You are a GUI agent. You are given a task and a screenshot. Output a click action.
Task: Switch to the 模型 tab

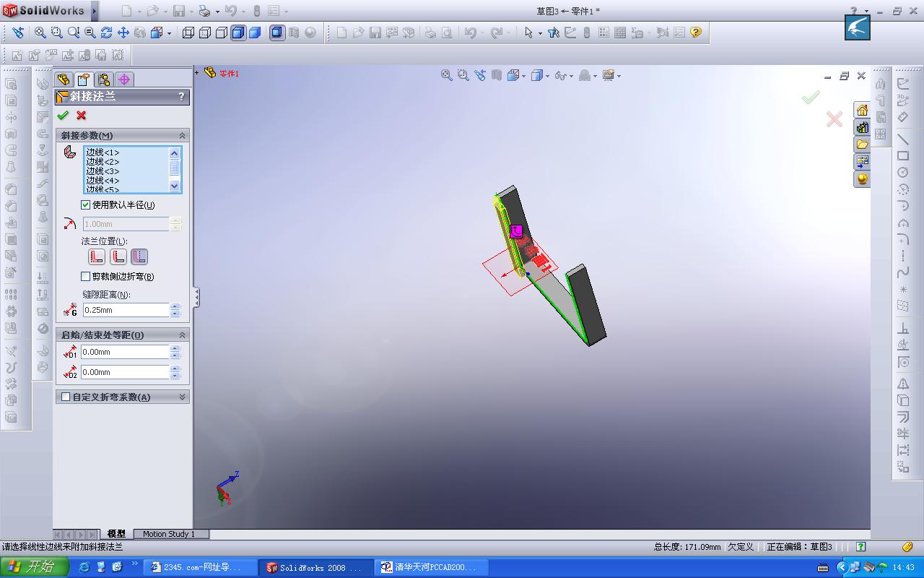pos(116,534)
